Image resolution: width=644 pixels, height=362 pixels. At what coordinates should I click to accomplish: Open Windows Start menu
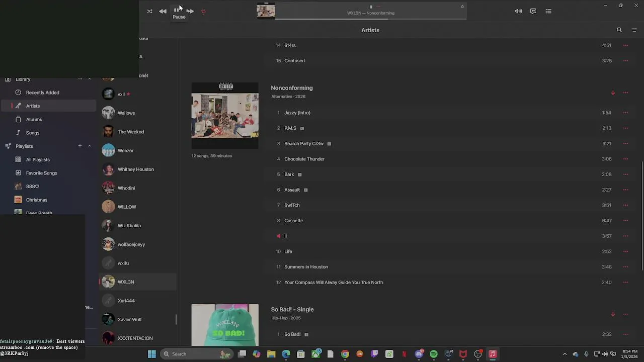point(151,354)
